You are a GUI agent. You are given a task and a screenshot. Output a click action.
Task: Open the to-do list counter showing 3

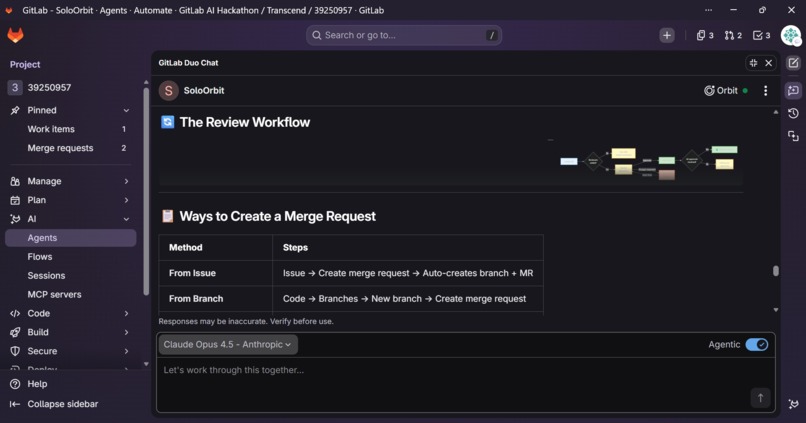pyautogui.click(x=761, y=35)
